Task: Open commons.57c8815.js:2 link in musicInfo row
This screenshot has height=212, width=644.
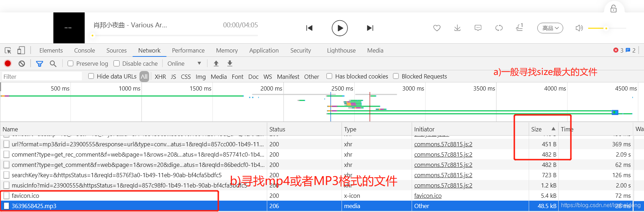Action: 443,185
